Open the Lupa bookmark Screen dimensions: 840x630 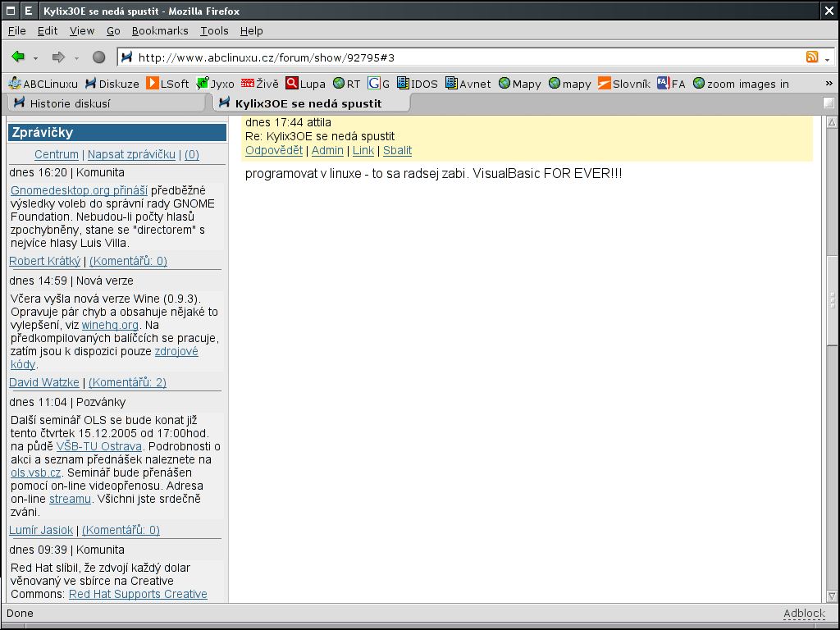coord(305,84)
